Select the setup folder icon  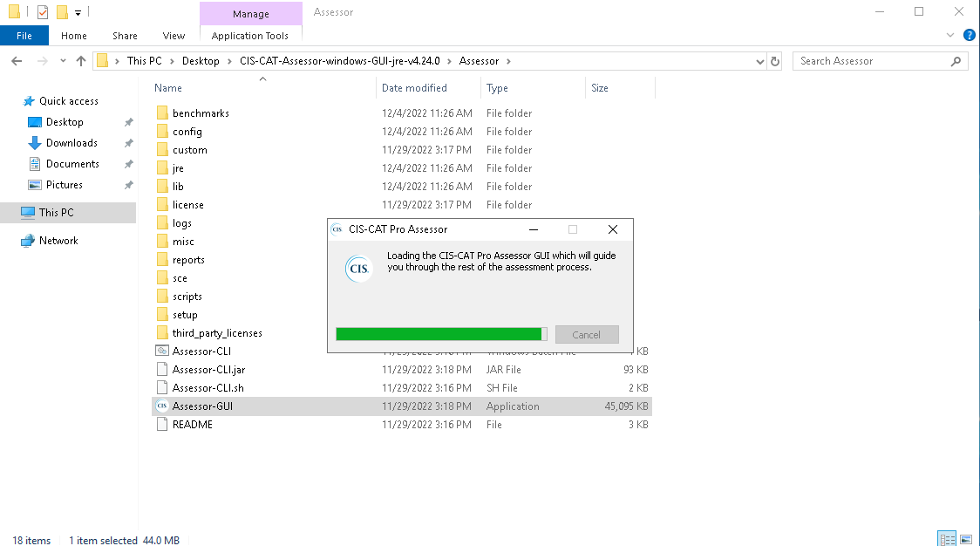click(162, 315)
